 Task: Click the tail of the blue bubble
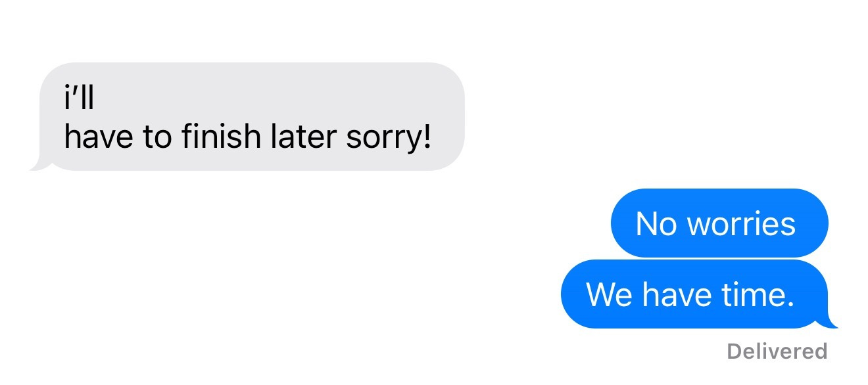(x=829, y=321)
